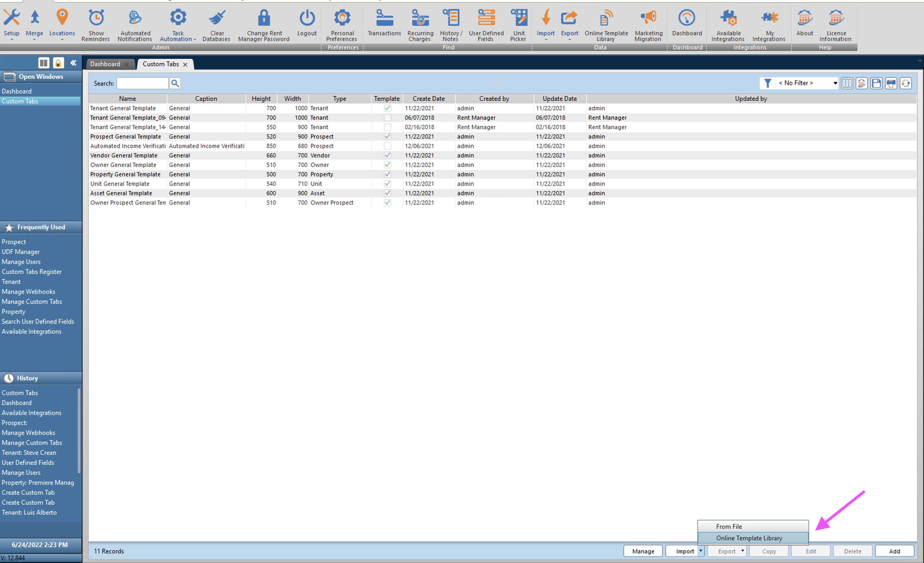Click the User Defined Fields ribbon icon
924x563 pixels.
[x=486, y=18]
